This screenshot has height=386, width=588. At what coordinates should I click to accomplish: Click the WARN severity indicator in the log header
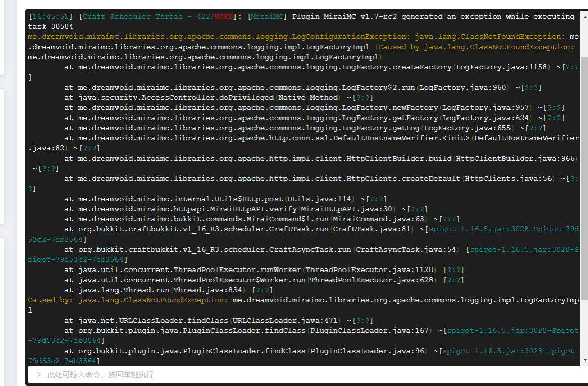(223, 16)
